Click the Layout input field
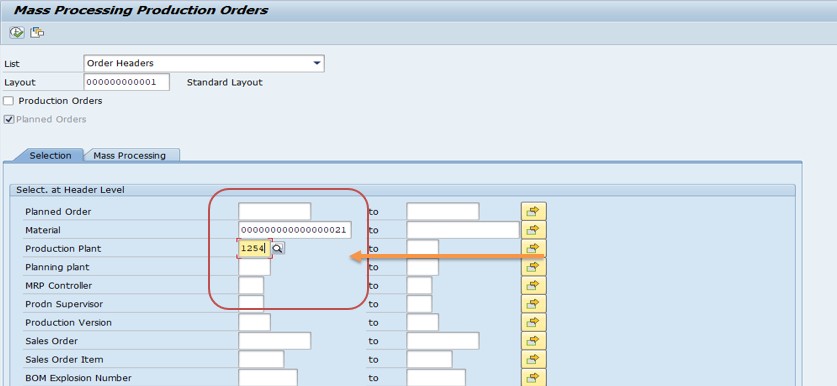The image size is (837, 386). 127,82
